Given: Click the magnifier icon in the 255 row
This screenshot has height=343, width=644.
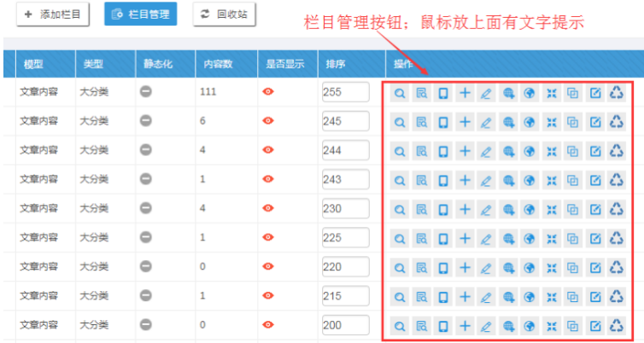Looking at the screenshot, I should click(399, 93).
